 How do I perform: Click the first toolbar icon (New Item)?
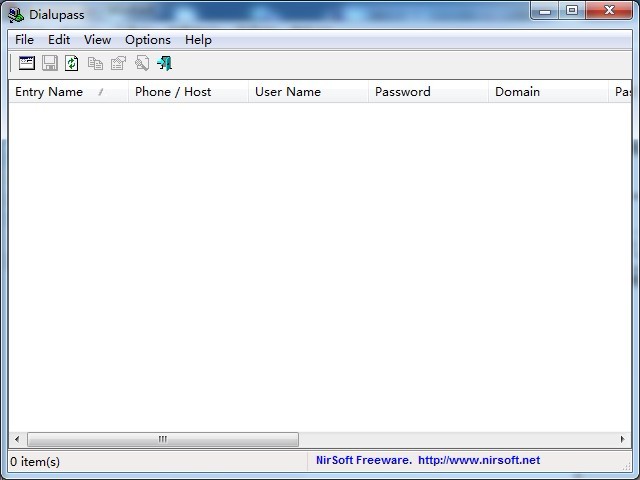pyautogui.click(x=27, y=63)
